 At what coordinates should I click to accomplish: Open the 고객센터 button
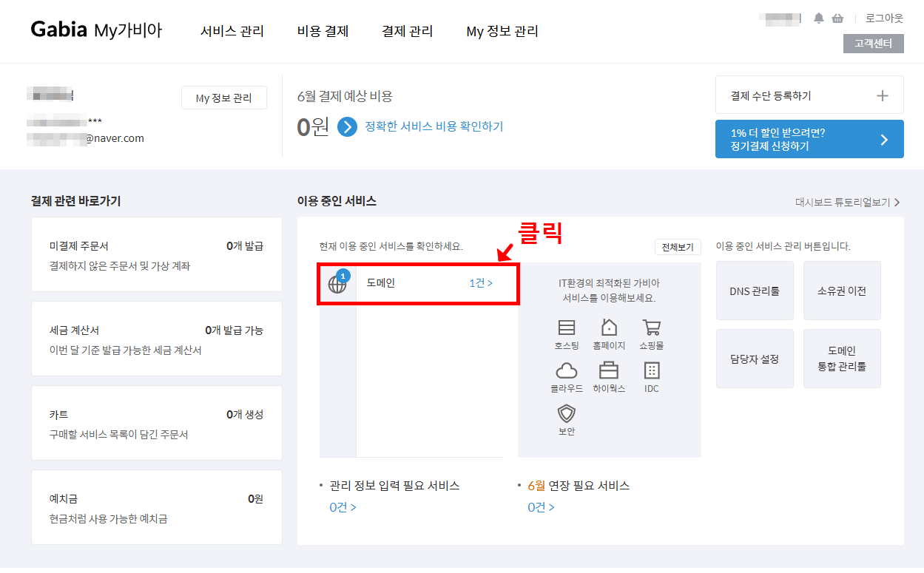click(x=874, y=44)
